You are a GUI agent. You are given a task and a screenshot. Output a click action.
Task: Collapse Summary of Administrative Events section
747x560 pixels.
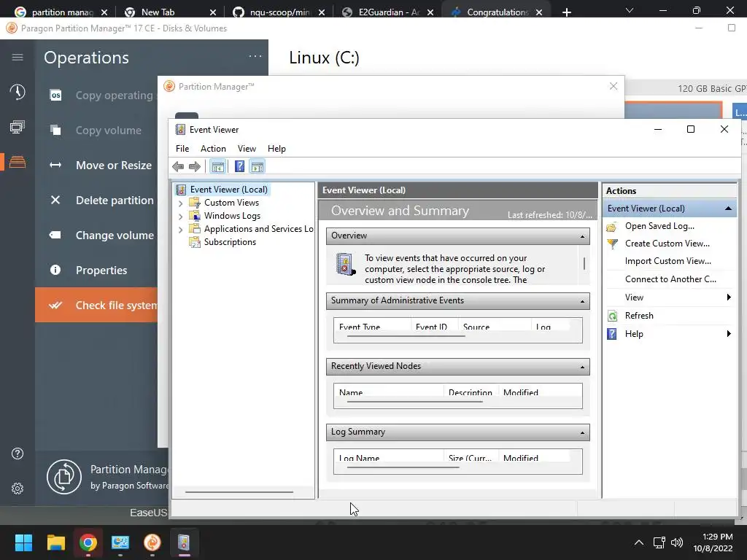click(582, 301)
